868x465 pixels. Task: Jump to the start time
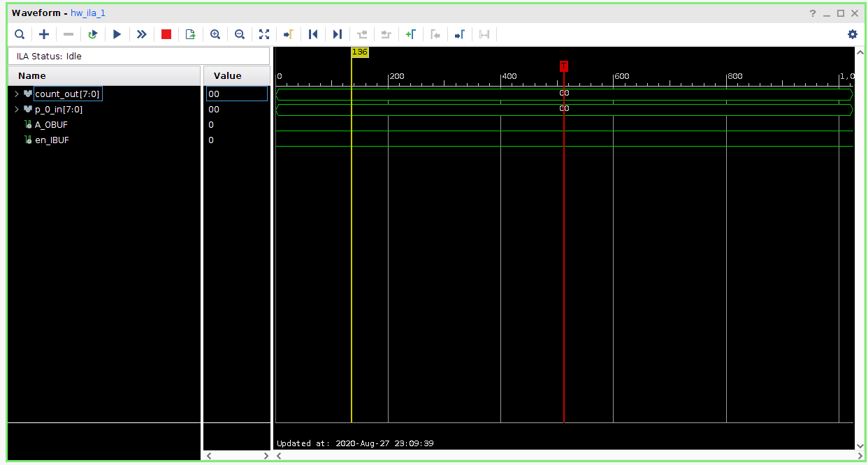tap(313, 34)
